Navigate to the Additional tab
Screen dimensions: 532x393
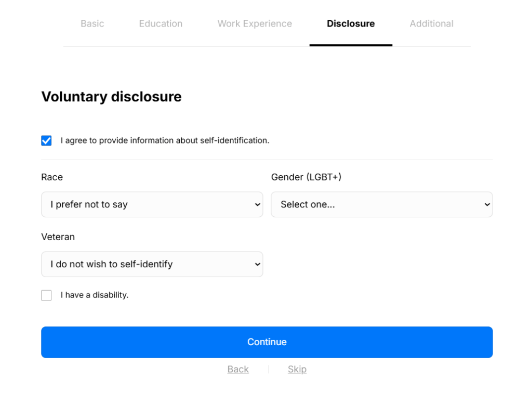(431, 23)
